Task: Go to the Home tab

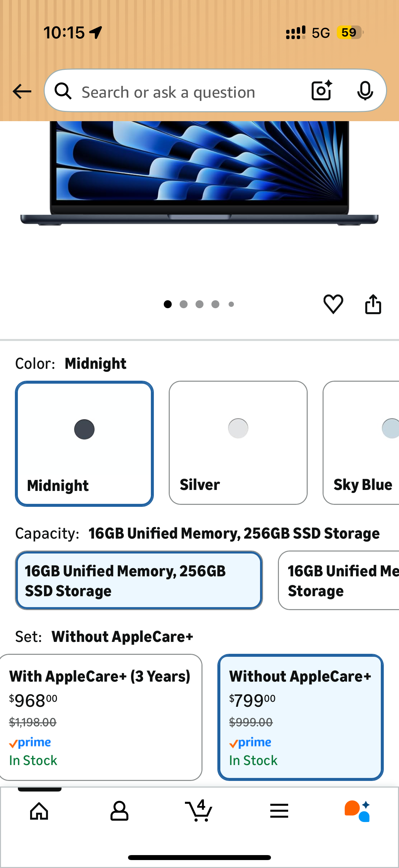Action: [39, 810]
